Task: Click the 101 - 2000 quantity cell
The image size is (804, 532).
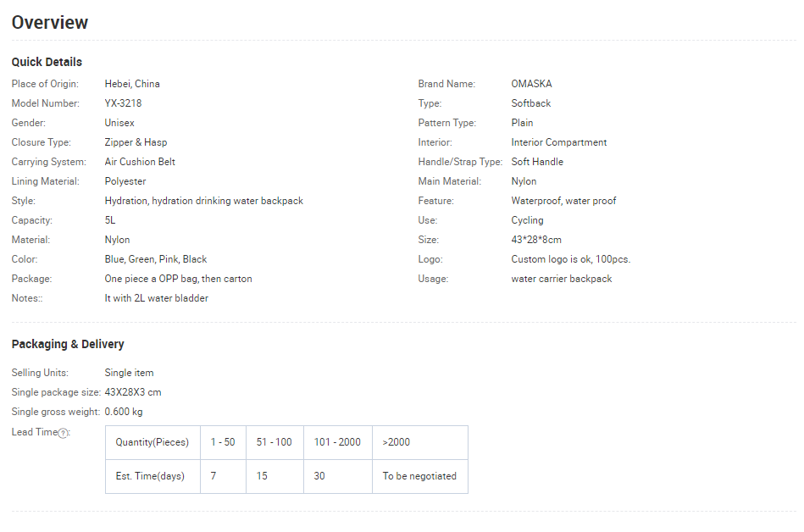Action: 338,442
